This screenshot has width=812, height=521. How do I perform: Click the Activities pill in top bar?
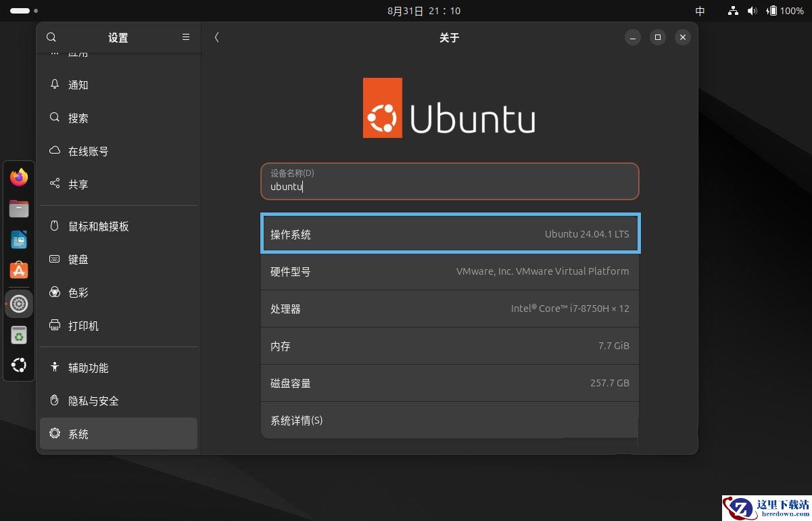pos(24,11)
